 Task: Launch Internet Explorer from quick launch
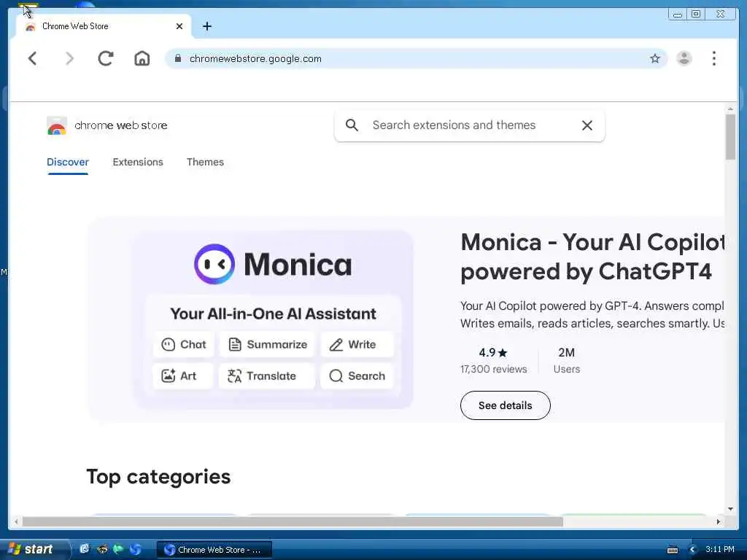coord(85,549)
